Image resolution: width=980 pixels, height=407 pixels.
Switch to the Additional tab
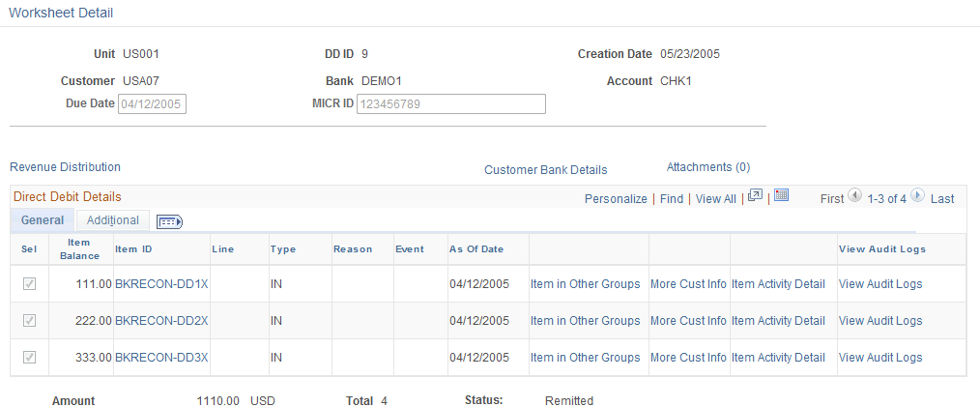coord(112,220)
